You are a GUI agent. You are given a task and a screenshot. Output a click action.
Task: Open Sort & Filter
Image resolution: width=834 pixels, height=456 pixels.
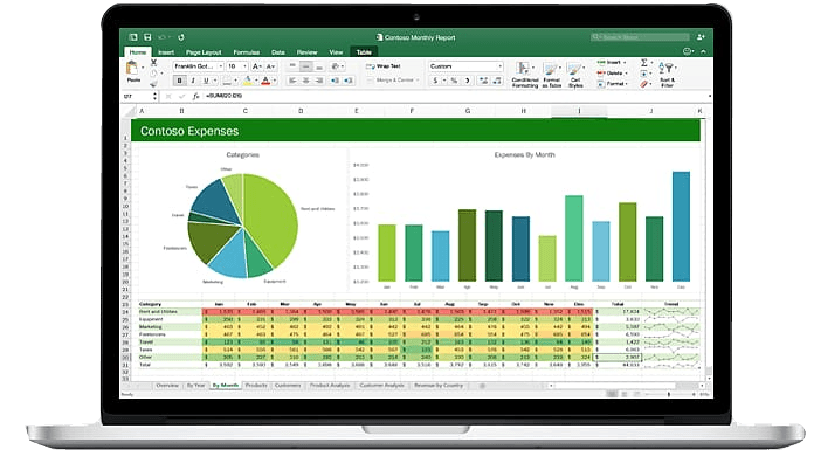pos(667,74)
